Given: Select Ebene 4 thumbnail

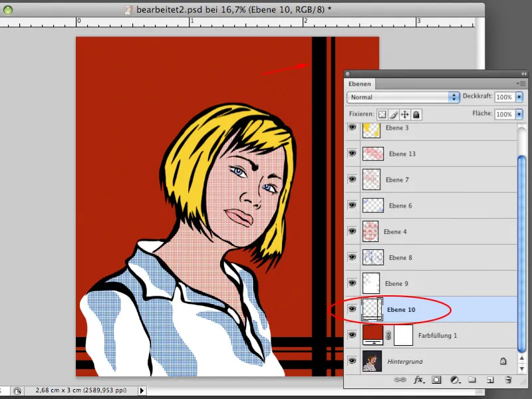Looking at the screenshot, I should click(x=370, y=231).
